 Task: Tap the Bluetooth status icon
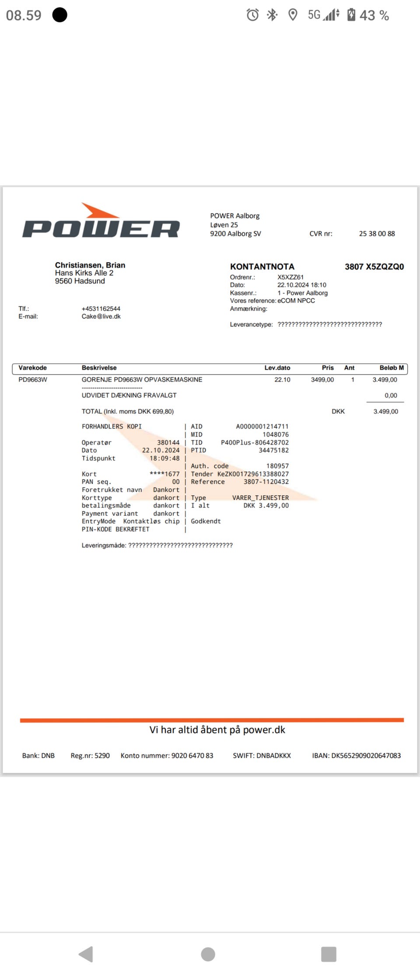[x=272, y=15]
